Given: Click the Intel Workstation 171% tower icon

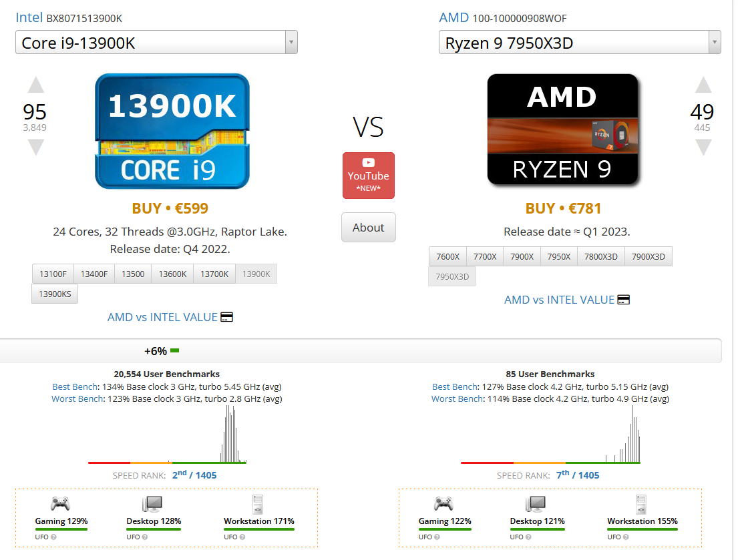Looking at the screenshot, I should pos(257,505).
